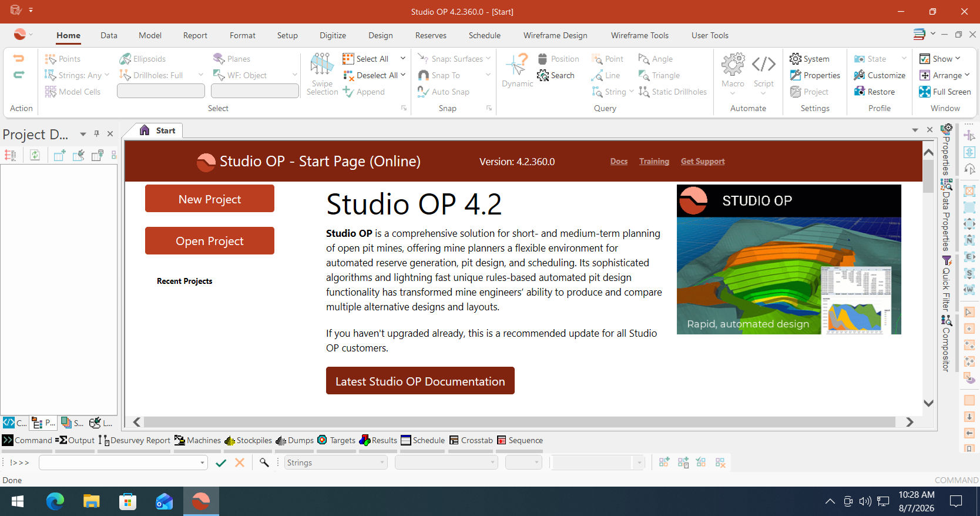Start the Dynamic query tool
The image size is (980, 516).
tap(517, 71)
